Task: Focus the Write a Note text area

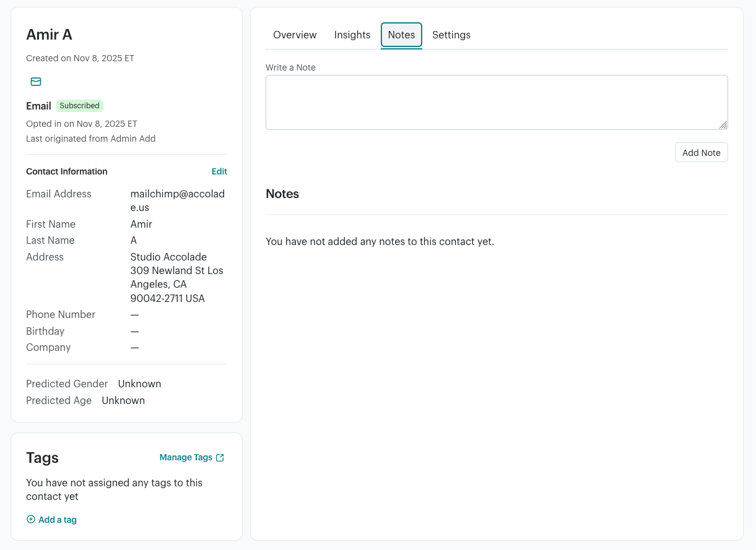Action: click(x=495, y=102)
